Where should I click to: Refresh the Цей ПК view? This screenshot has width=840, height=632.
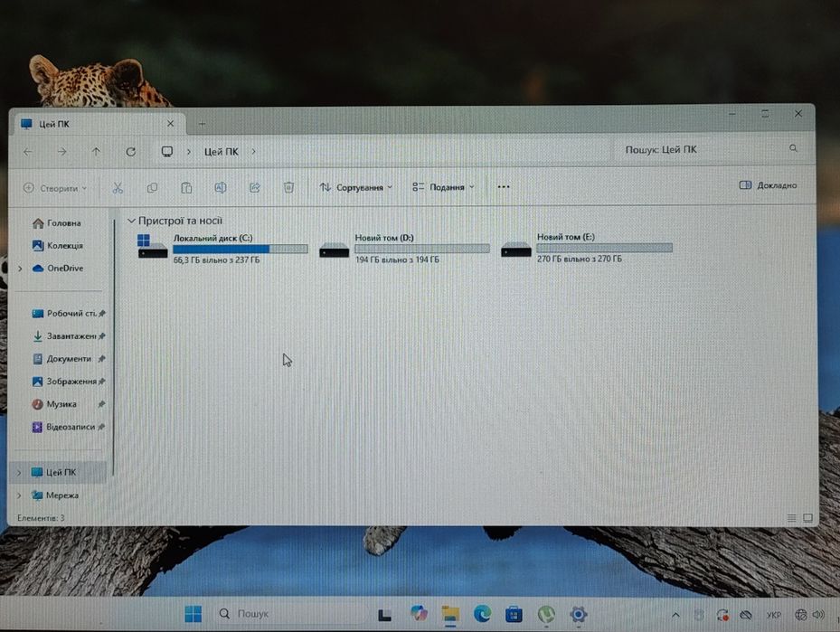pos(131,152)
